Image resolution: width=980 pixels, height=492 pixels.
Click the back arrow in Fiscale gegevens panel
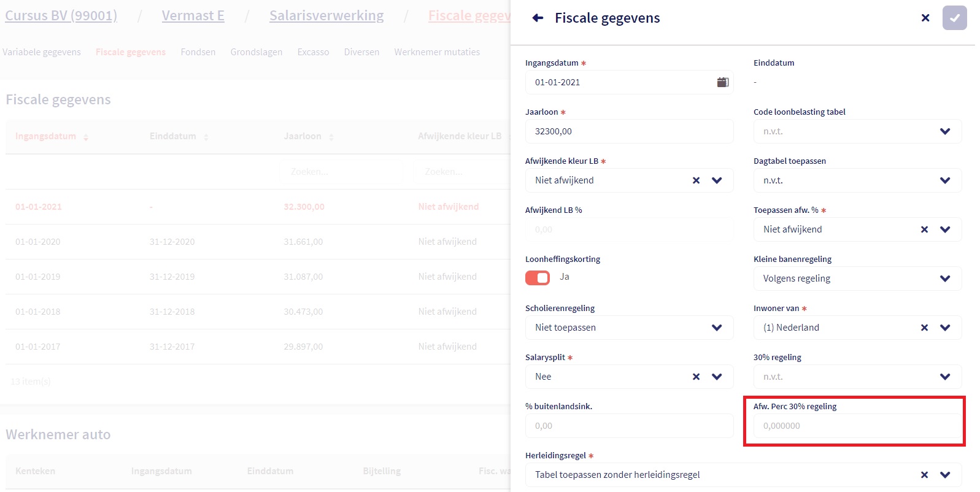click(x=538, y=18)
